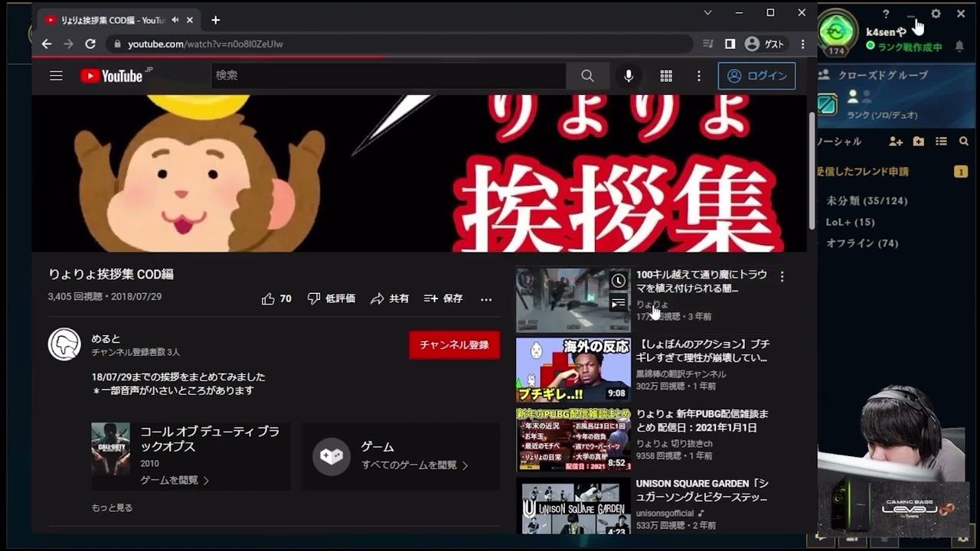
Task: Open コール オブ デューティ ブラックオプス game card
Action: tap(191, 456)
